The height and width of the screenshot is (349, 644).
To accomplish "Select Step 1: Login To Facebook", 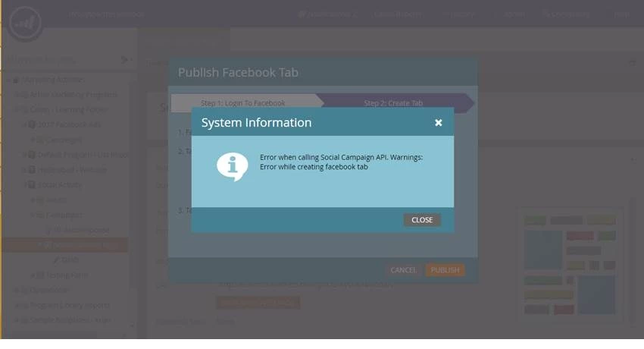I will click(x=242, y=103).
